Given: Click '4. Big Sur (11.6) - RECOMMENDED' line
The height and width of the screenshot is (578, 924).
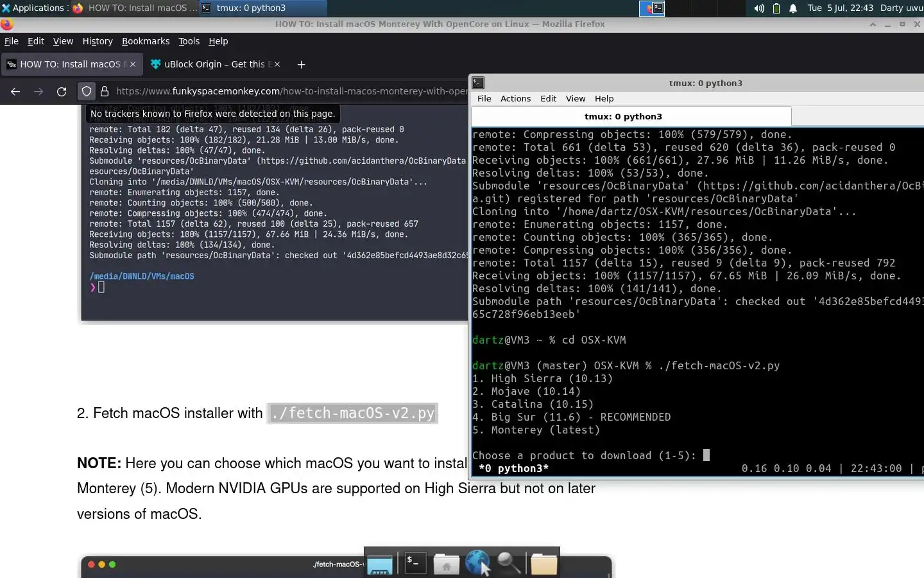Looking at the screenshot, I should tap(571, 417).
